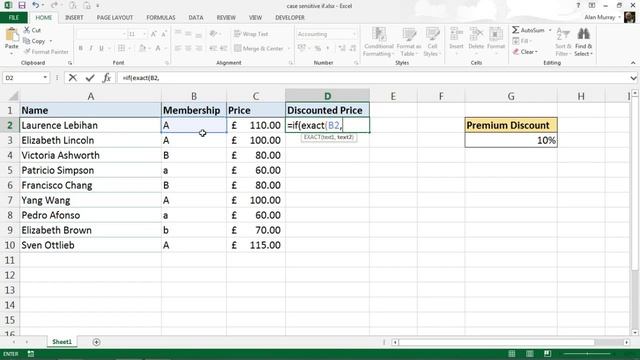
Task: Open Number format dialog launcher
Action: tap(356, 63)
